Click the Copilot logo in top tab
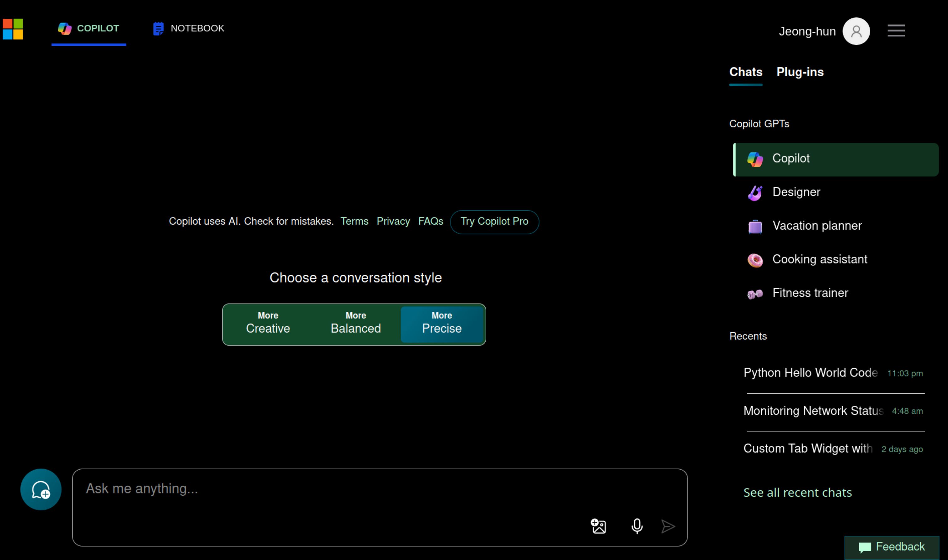948x560 pixels. coord(65,29)
